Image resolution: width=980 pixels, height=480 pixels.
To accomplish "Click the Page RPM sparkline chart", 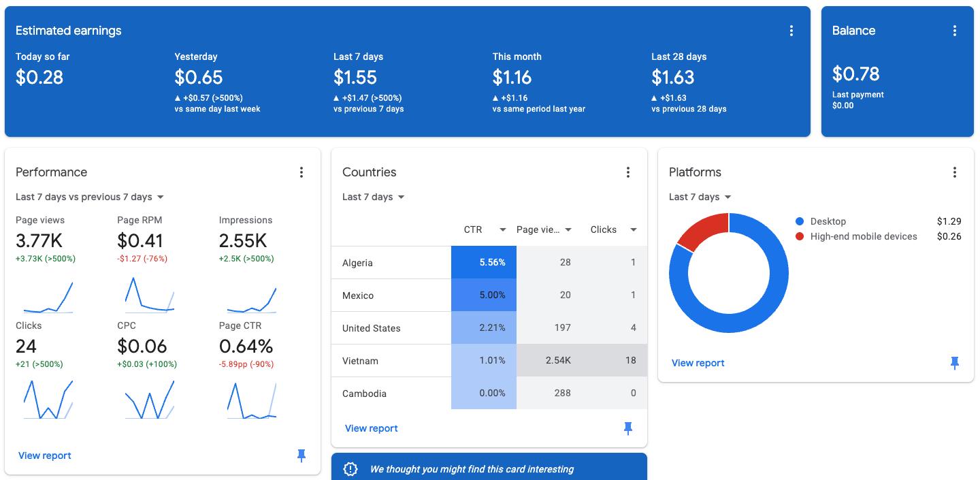I will [x=150, y=295].
